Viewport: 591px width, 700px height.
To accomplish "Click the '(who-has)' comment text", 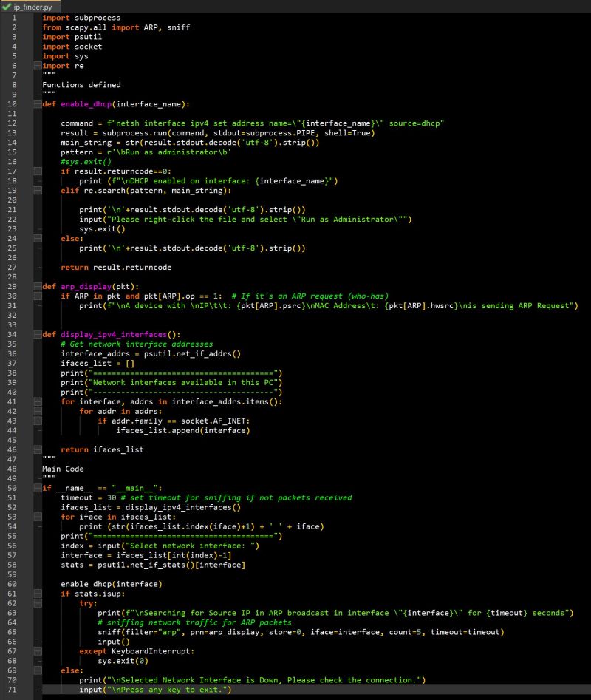I will coord(368,296).
